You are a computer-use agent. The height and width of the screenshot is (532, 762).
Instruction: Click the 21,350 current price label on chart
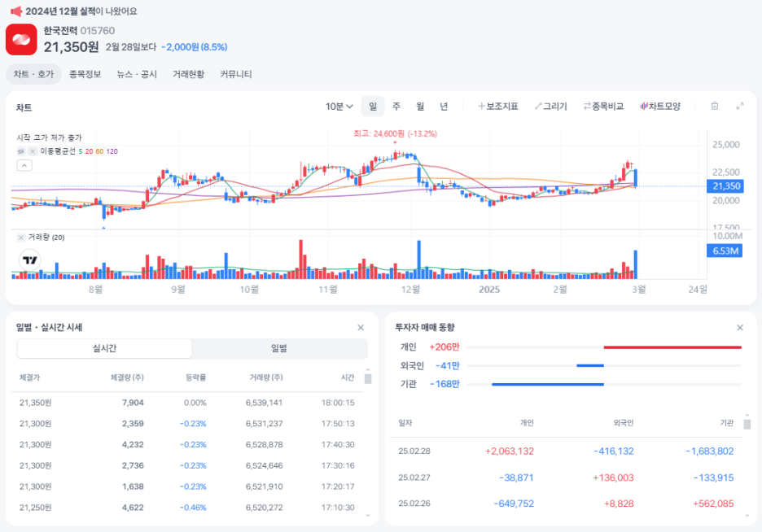[x=725, y=186]
